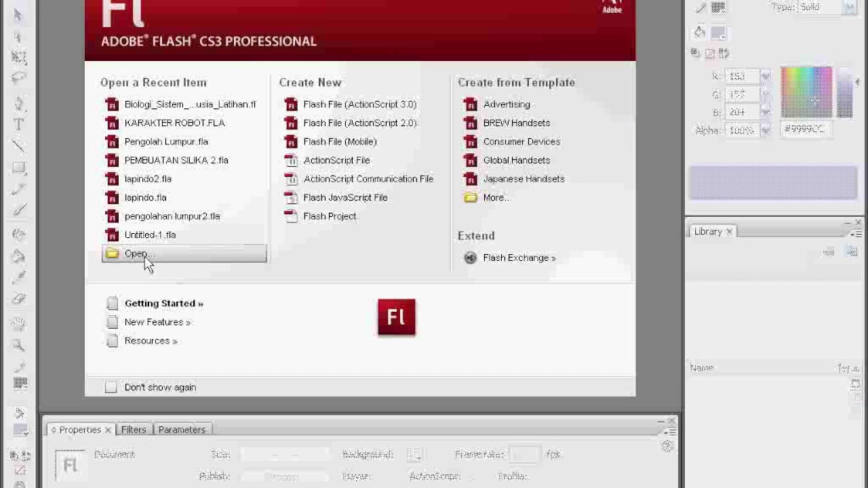
Task: Select the Text tool
Action: click(x=18, y=125)
